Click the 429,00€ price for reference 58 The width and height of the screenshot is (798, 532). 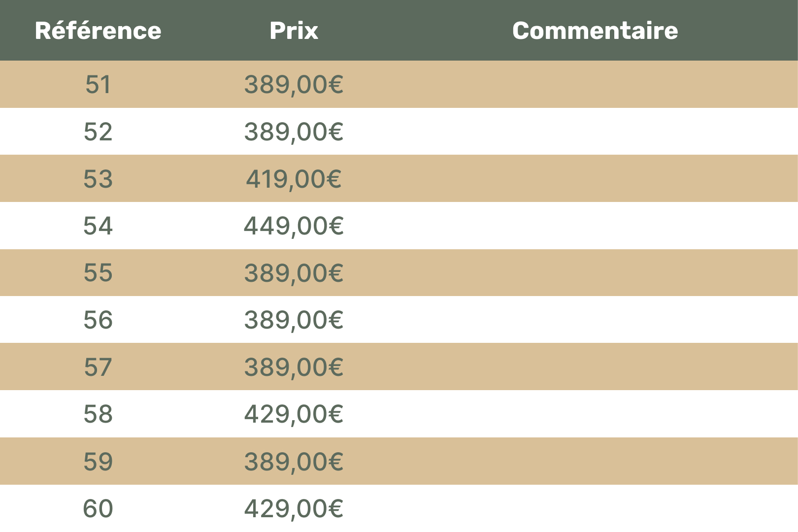294,414
